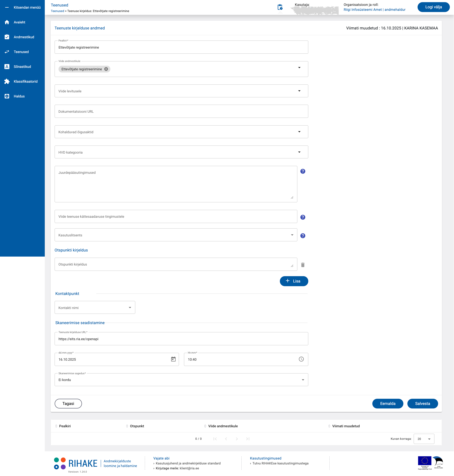The width and height of the screenshot is (454, 476).
Task: Open help for Juurdepääsutingimused field
Action: tap(303, 171)
